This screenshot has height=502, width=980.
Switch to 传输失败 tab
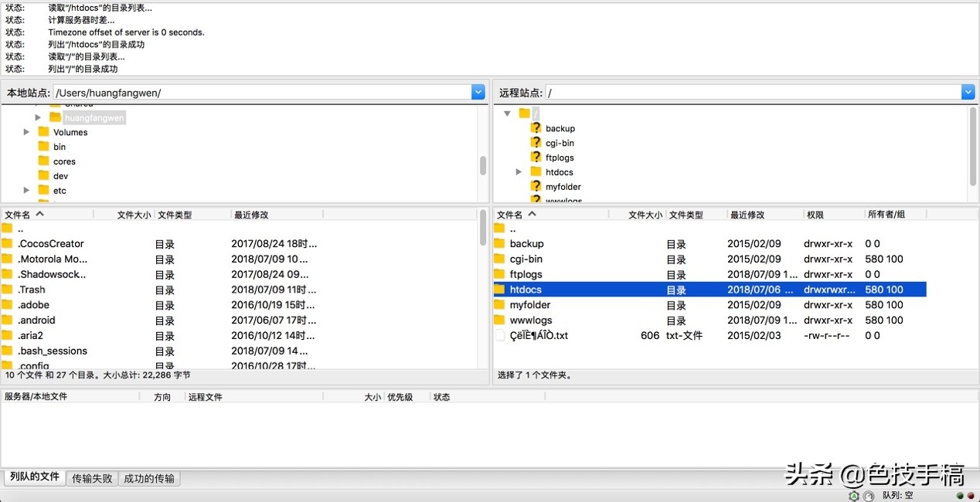pyautogui.click(x=92, y=479)
